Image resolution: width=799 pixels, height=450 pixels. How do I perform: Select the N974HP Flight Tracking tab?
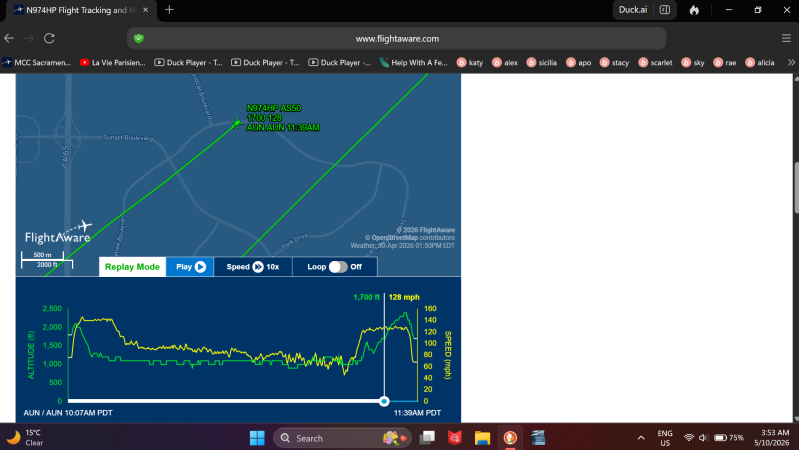pyautogui.click(x=82, y=10)
